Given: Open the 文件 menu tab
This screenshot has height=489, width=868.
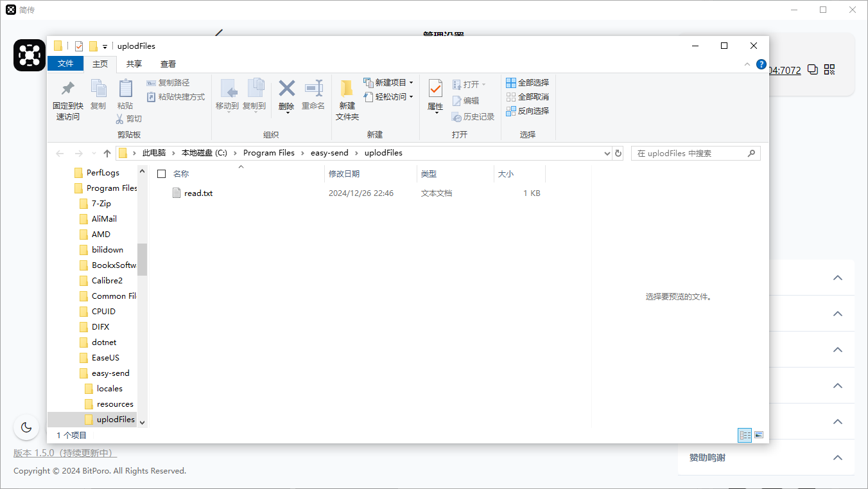Looking at the screenshot, I should tap(65, 64).
